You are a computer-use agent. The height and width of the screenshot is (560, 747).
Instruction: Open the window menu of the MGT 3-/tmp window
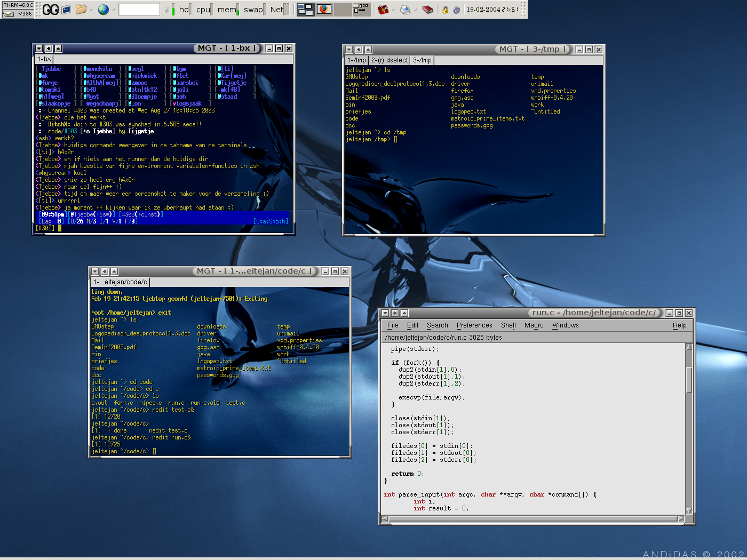[349, 50]
